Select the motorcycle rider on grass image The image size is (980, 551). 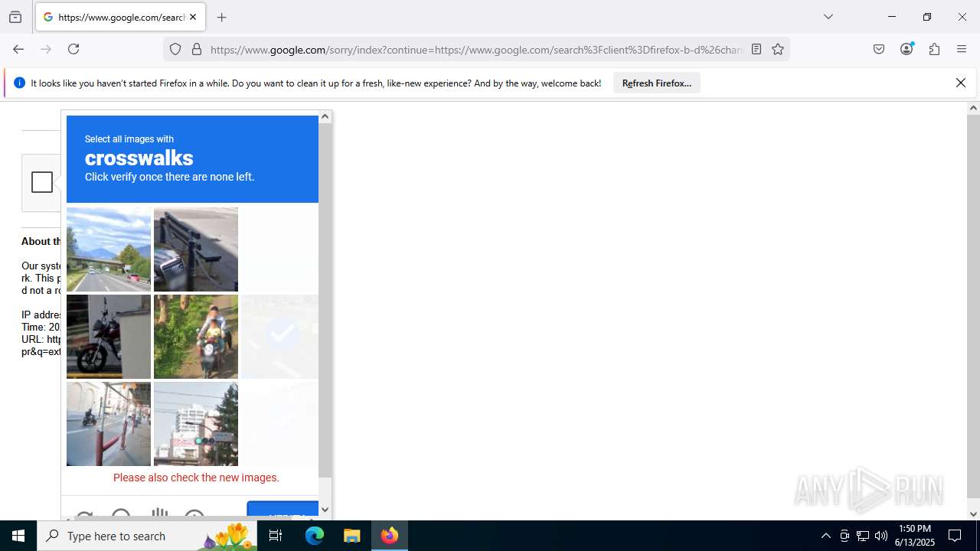tap(196, 337)
